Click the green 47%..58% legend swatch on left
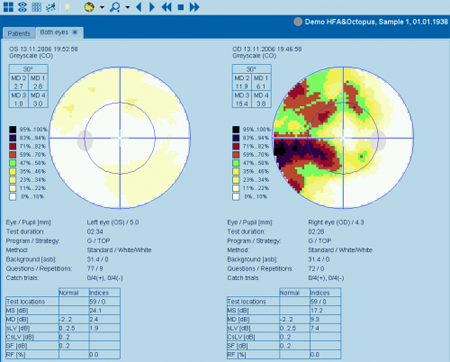The image size is (450, 362). pyautogui.click(x=13, y=163)
